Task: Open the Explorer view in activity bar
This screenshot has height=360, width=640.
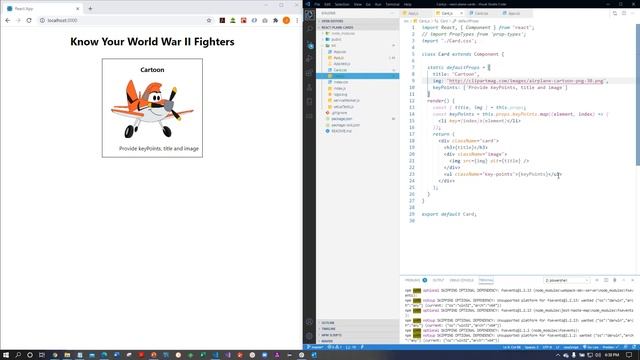Action: (309, 15)
